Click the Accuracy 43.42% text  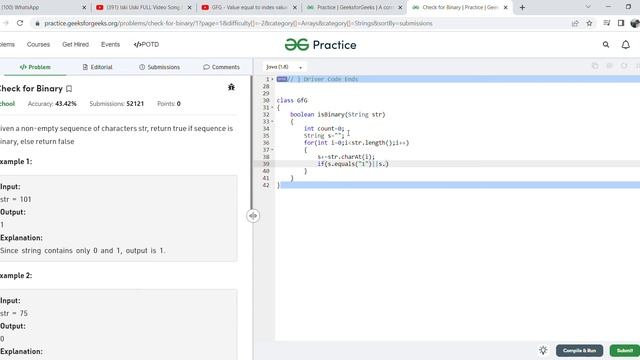[x=52, y=104]
